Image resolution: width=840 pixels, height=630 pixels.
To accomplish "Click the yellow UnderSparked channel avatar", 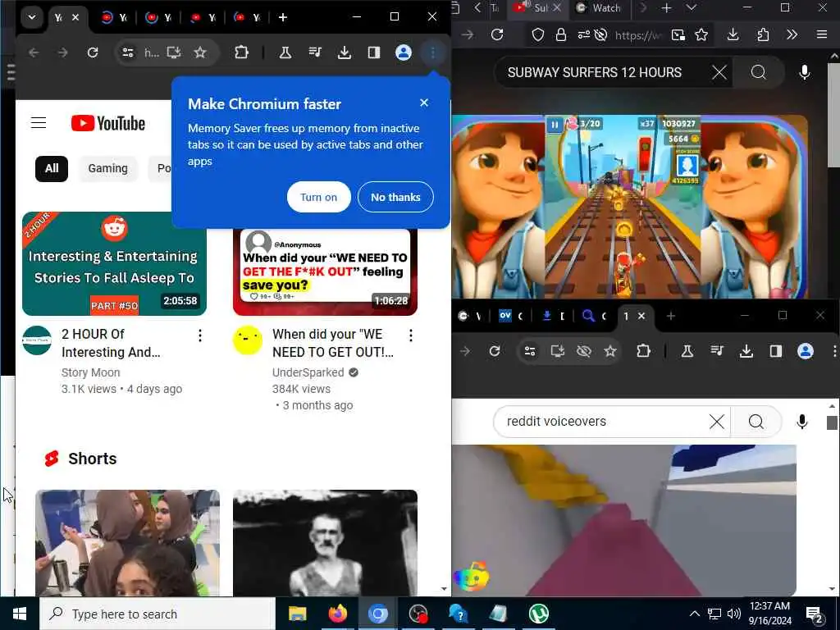I will [248, 340].
